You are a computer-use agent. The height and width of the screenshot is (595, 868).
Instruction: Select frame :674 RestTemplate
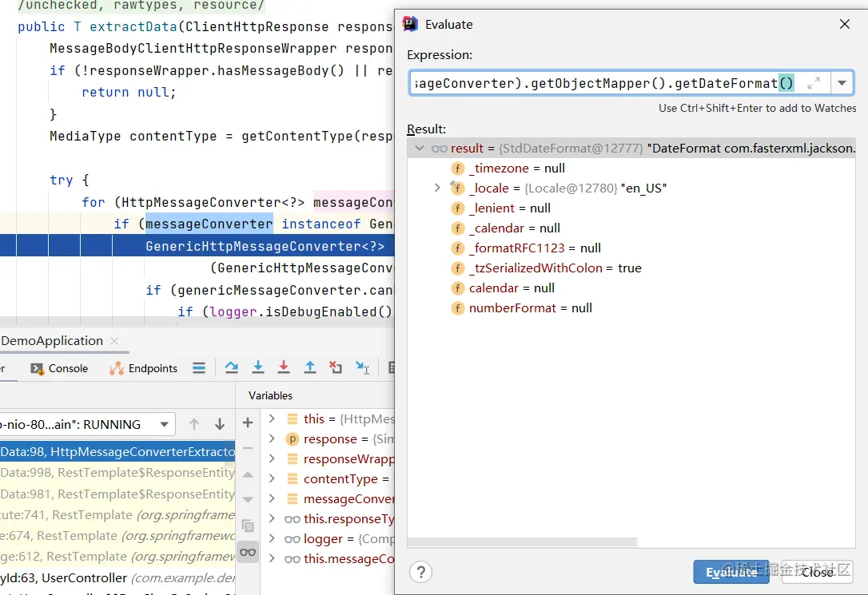[117, 536]
